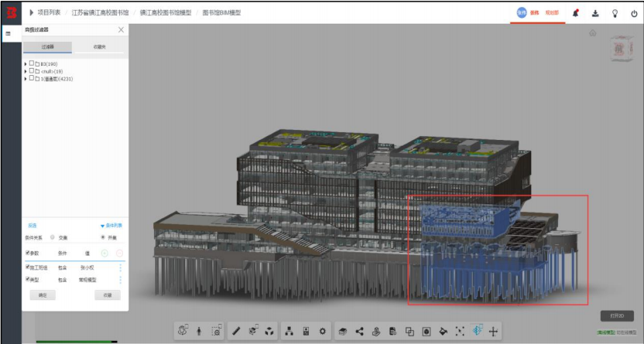This screenshot has width=644, height=344.
Task: Uncheck the 类型 condition checkbox
Action: (x=28, y=279)
